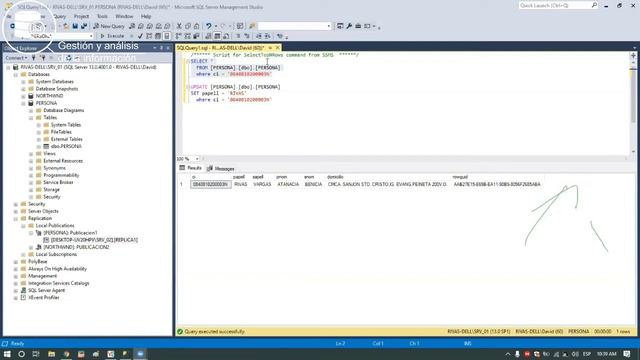
Task: Open the editor zoom 100 % dropdown
Action: tap(197, 159)
